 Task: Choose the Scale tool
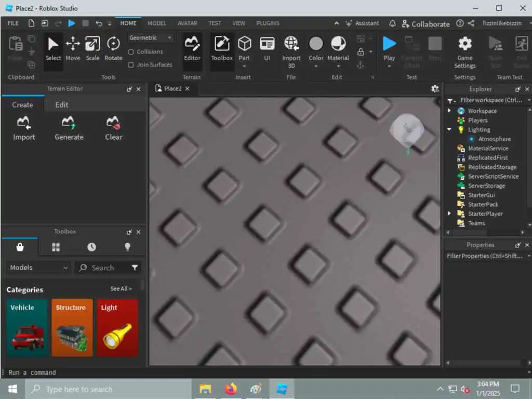92,49
